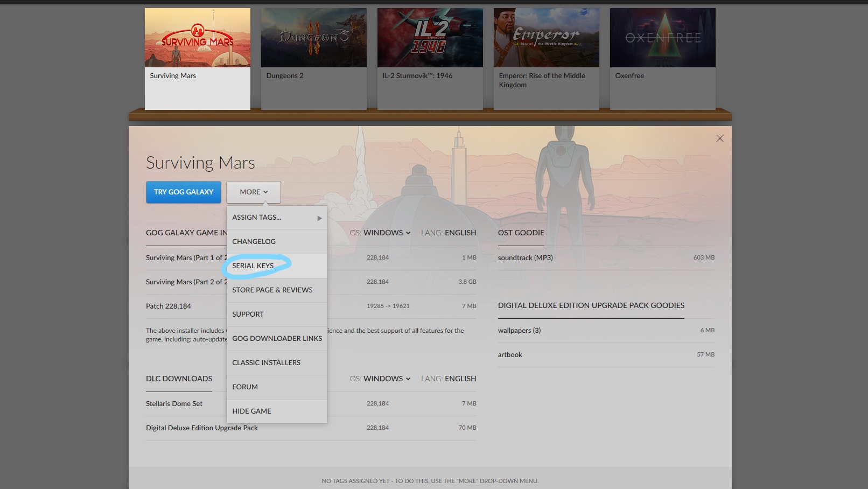Open the installer OS: WINDOWS dropdown

point(380,233)
